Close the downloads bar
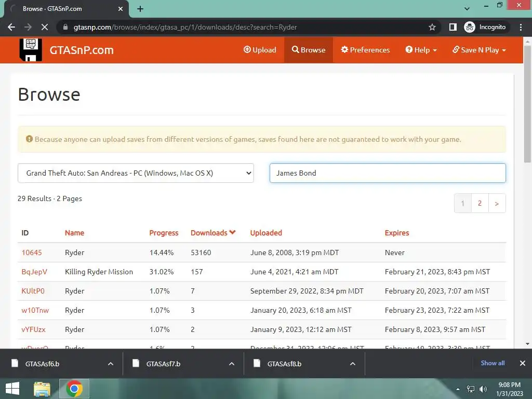Viewport: 532px width, 399px height. pyautogui.click(x=523, y=363)
